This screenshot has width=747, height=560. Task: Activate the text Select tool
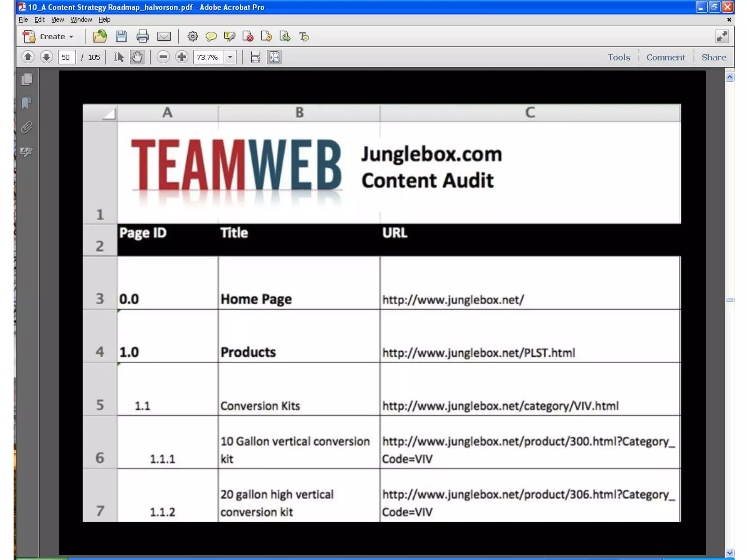pyautogui.click(x=119, y=57)
